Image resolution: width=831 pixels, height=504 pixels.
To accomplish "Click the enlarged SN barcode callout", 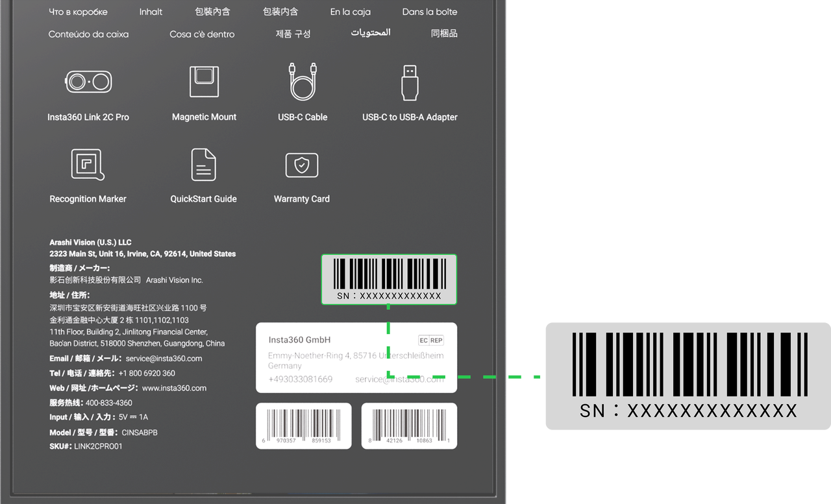I will point(688,375).
